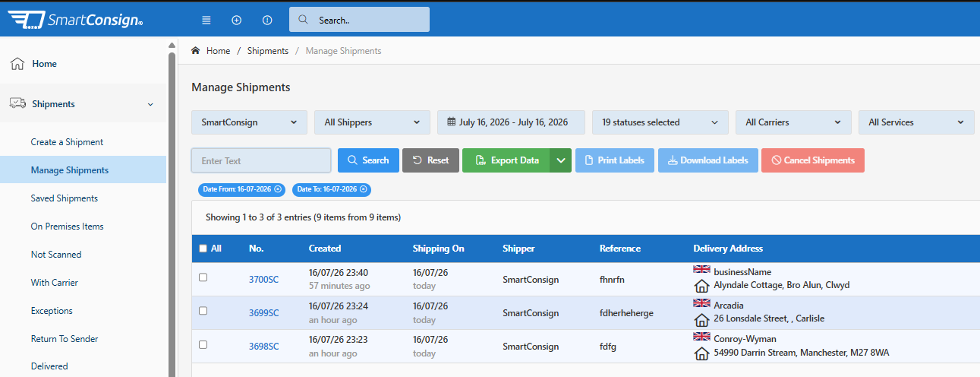Click the Home house icon in sidebar

click(17, 64)
